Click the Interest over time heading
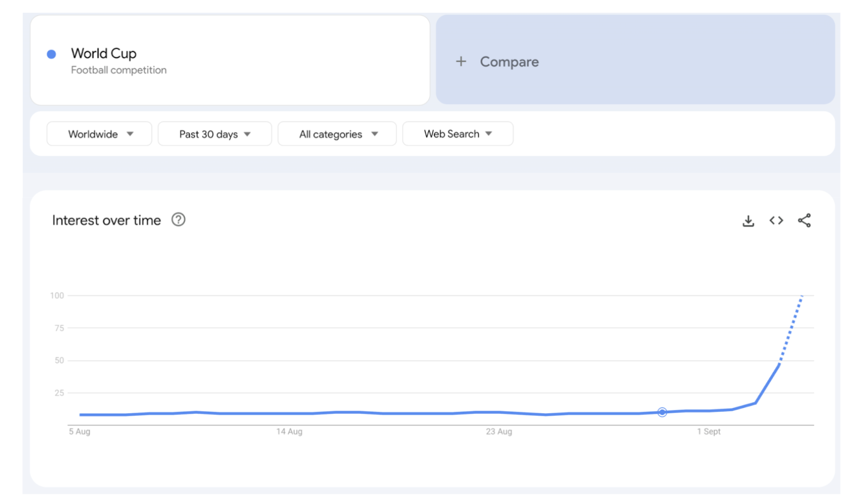 [x=106, y=221]
